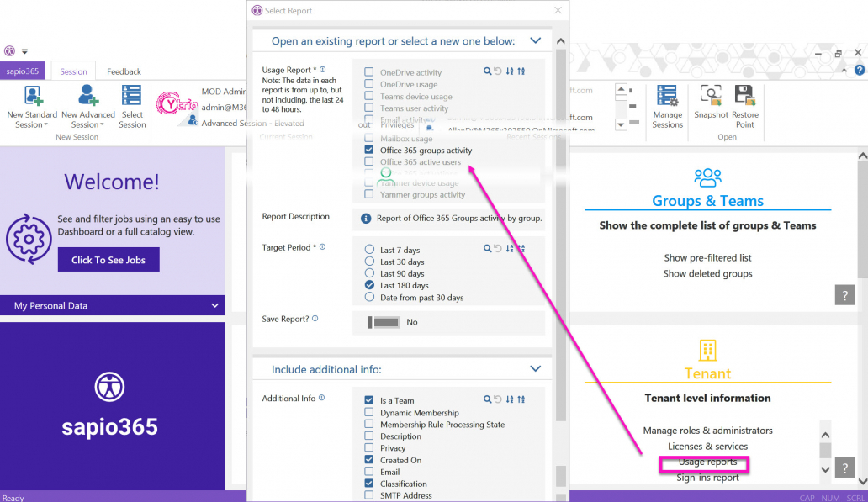This screenshot has width=868, height=502.
Task: Click the Tenant list scroll up arrow
Action: click(x=825, y=435)
